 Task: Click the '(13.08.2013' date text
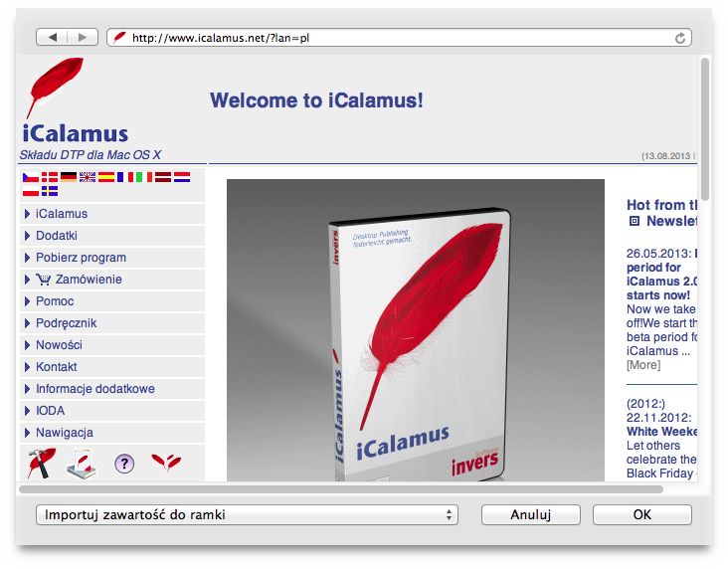[x=665, y=156]
